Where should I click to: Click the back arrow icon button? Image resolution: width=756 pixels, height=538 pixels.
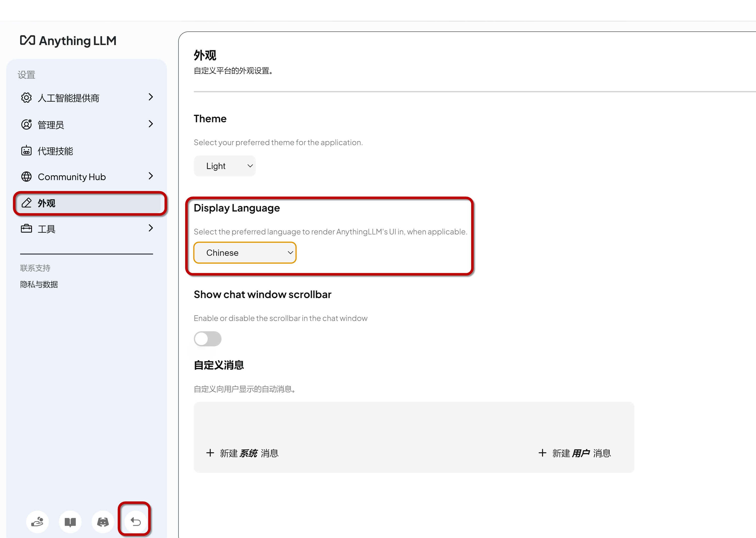click(135, 522)
